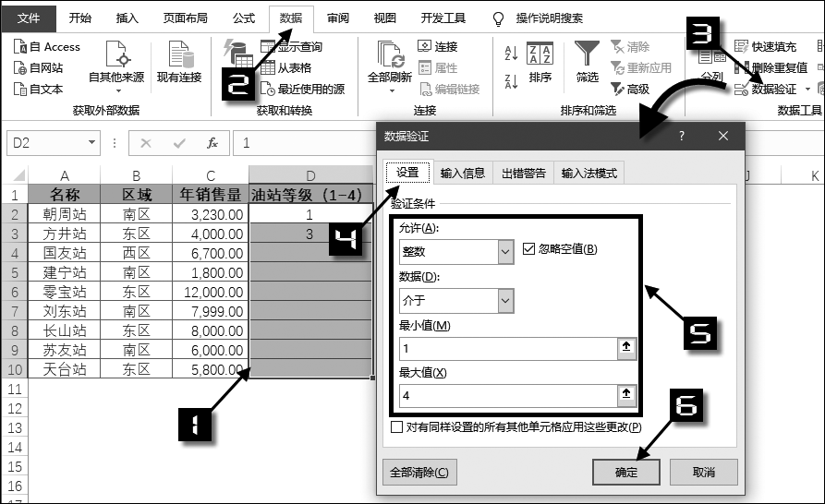Switch to the 视图 ribbon tab

(384, 18)
